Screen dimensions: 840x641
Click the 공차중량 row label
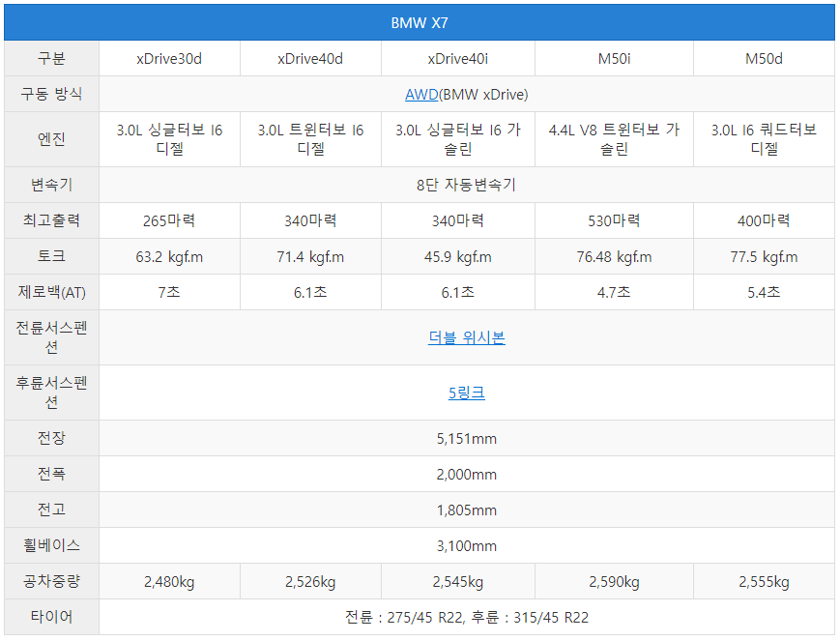click(x=51, y=581)
